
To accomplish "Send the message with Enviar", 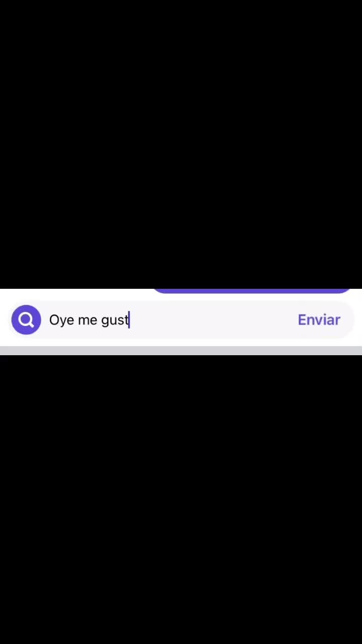I will tap(319, 319).
